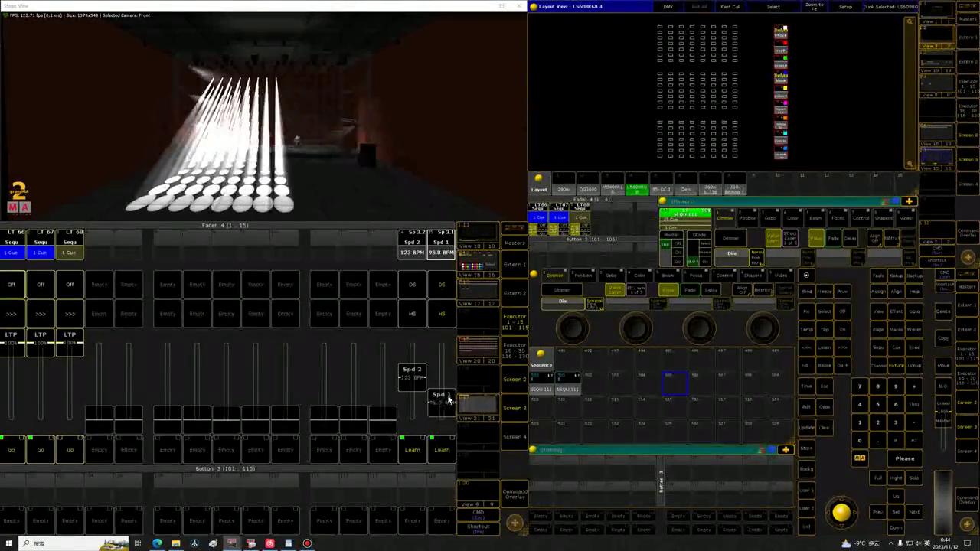The image size is (980, 551).
Task: Toggle the HS button above the Spd 1 fader
Action: click(441, 314)
